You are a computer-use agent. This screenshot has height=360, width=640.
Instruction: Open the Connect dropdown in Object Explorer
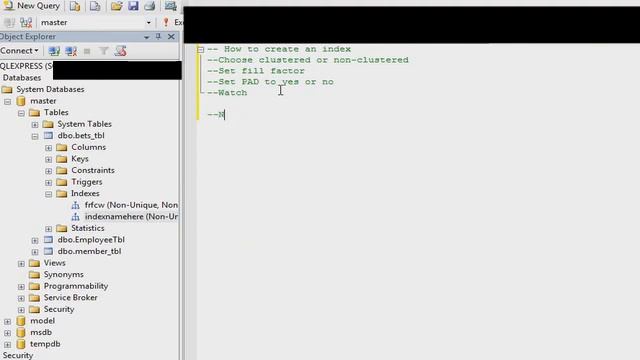click(19, 51)
